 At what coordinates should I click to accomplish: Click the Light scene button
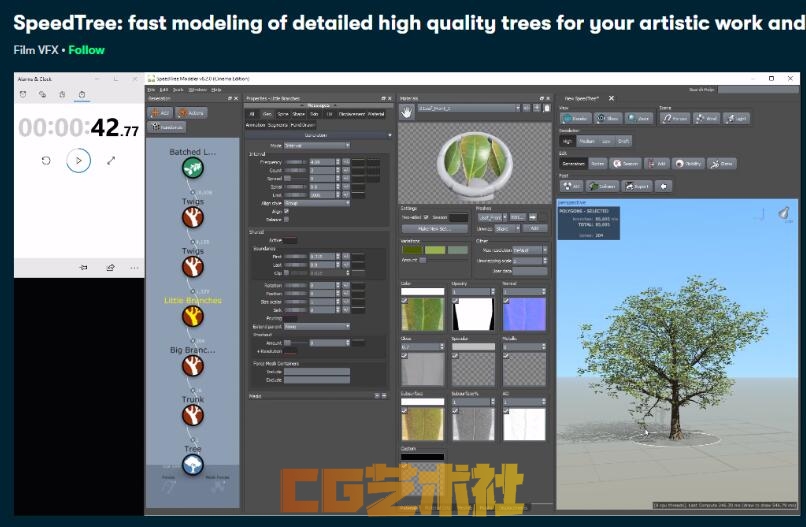736,118
